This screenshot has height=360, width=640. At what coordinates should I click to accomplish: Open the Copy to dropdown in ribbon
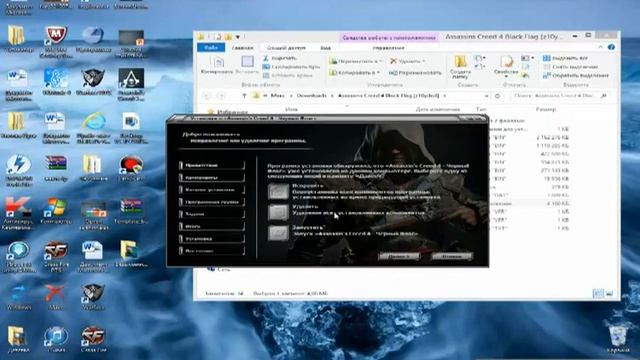(x=355, y=73)
